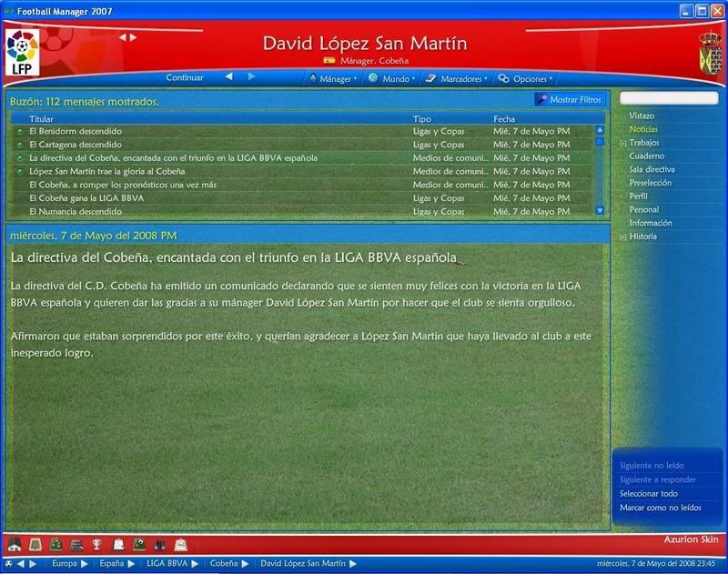728x574 pixels.
Task: Click the green unread dot beside El Cartagena descendido
Action: tap(19, 146)
